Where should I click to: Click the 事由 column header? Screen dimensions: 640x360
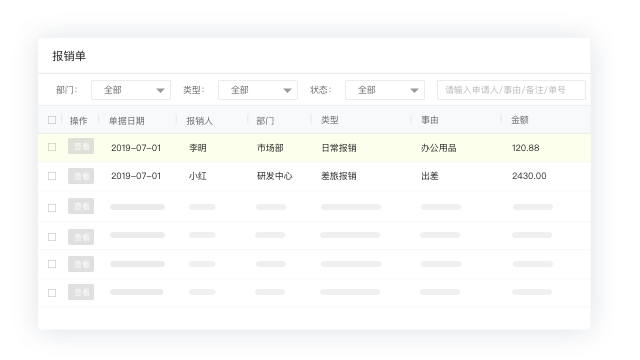pyautogui.click(x=430, y=120)
